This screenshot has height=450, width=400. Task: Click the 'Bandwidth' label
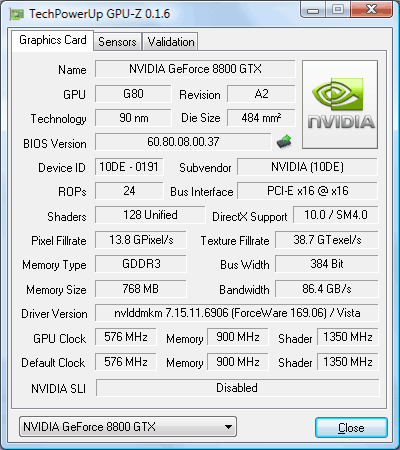click(244, 290)
